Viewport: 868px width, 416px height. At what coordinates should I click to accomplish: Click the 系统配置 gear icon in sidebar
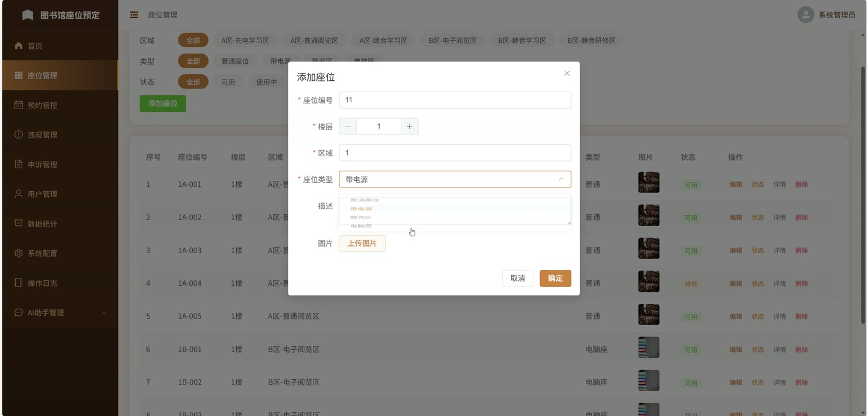click(18, 253)
